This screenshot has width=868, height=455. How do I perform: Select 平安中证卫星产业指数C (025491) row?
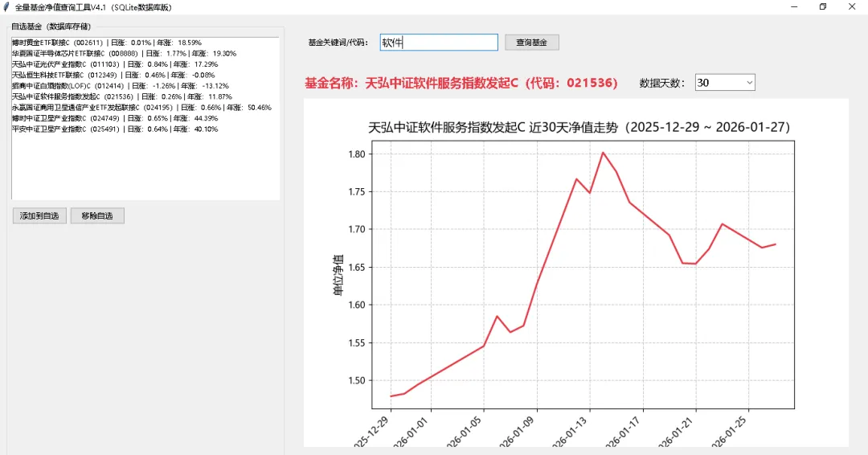[145, 129]
